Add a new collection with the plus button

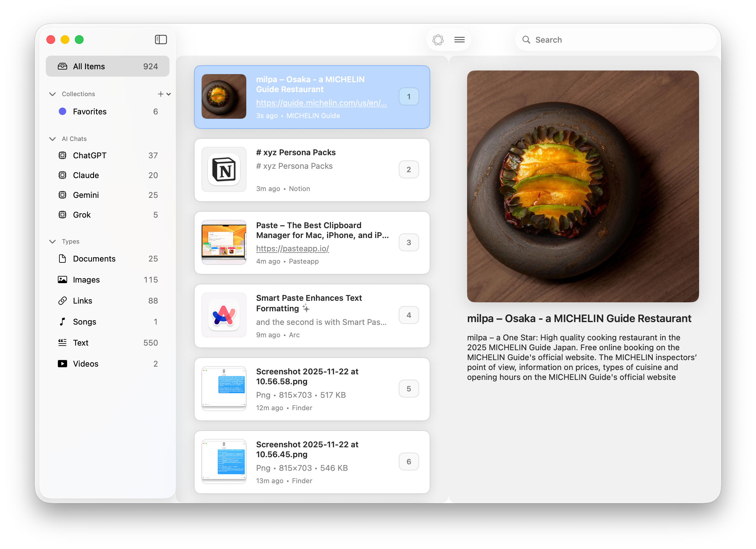point(160,94)
